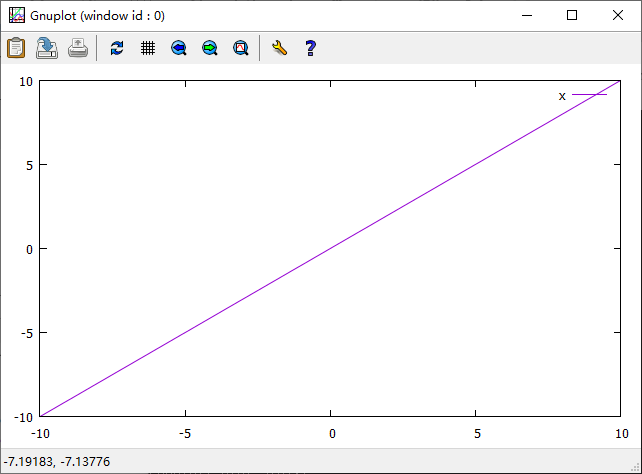Minimize the Gnuplot window
Viewport: 642px width, 474px height.
pyautogui.click(x=527, y=16)
